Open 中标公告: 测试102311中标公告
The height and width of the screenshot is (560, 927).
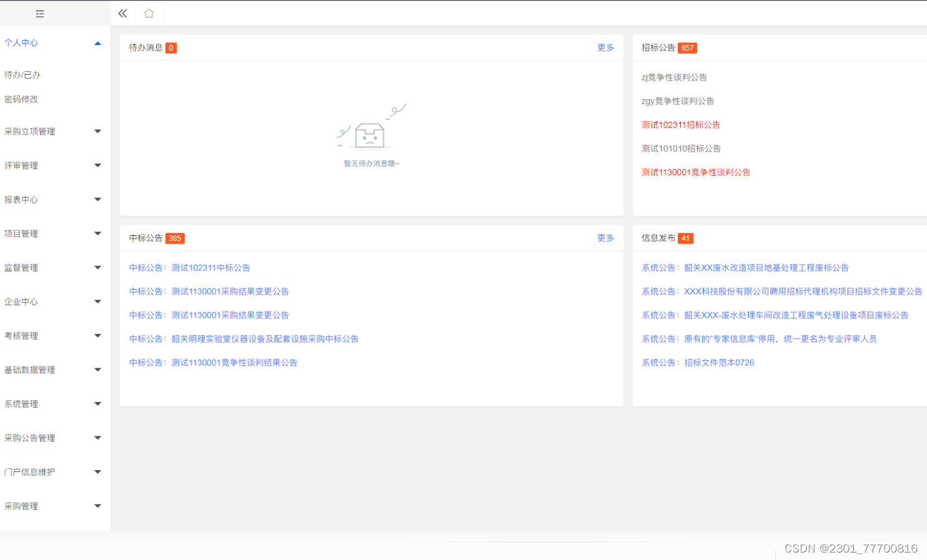click(x=190, y=268)
